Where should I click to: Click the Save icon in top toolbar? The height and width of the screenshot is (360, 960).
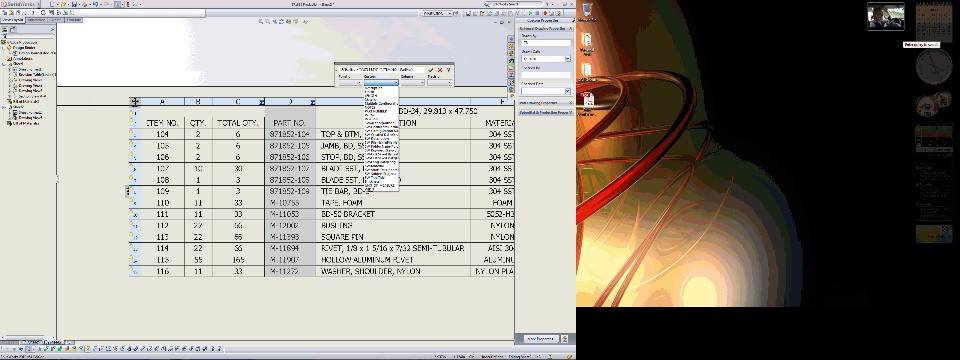coord(75,4)
